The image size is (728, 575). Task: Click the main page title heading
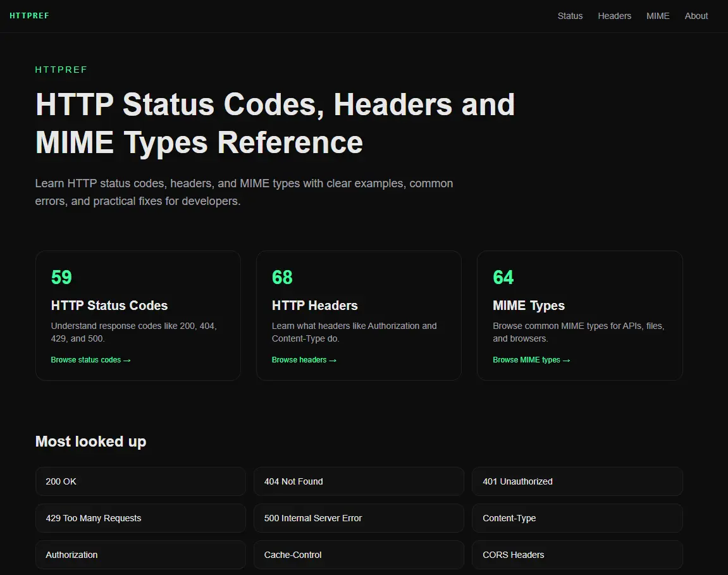[x=275, y=123]
